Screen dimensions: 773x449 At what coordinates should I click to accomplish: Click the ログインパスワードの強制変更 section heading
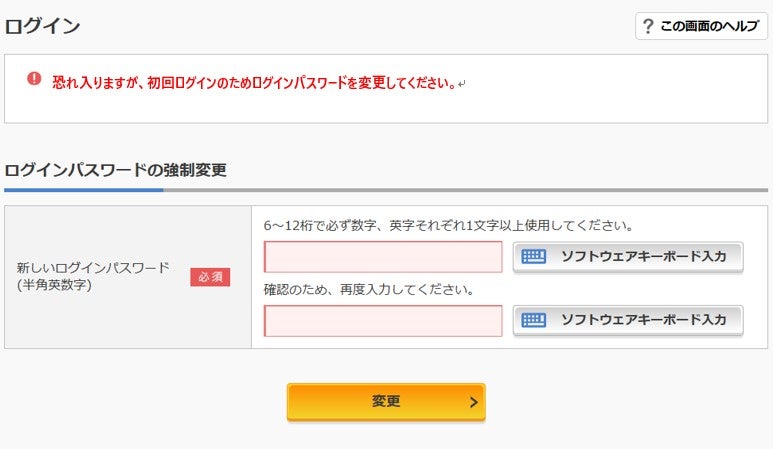point(115,170)
